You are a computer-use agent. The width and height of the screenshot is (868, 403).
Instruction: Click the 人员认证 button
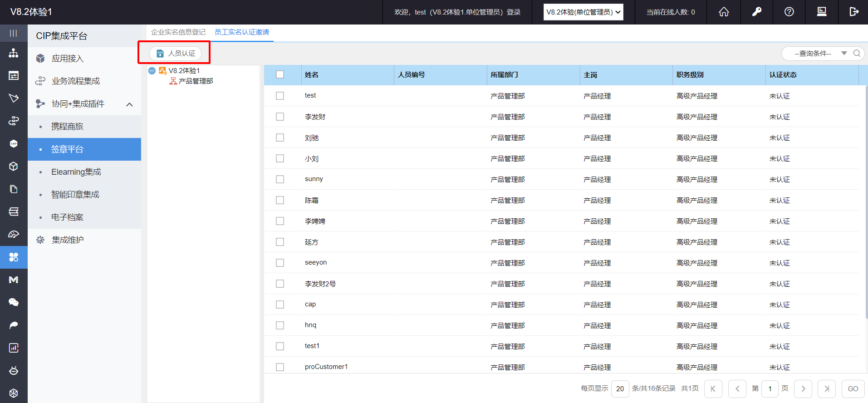tap(176, 54)
